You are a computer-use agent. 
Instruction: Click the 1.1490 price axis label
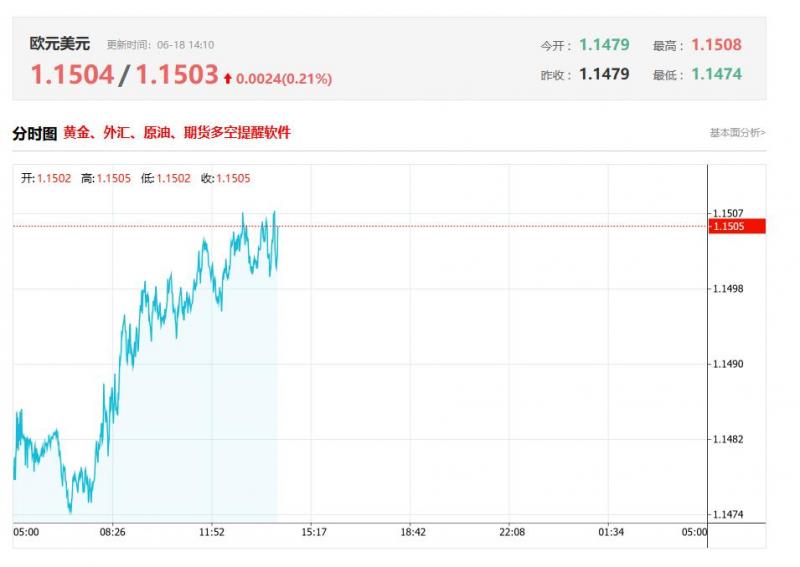[x=728, y=364]
